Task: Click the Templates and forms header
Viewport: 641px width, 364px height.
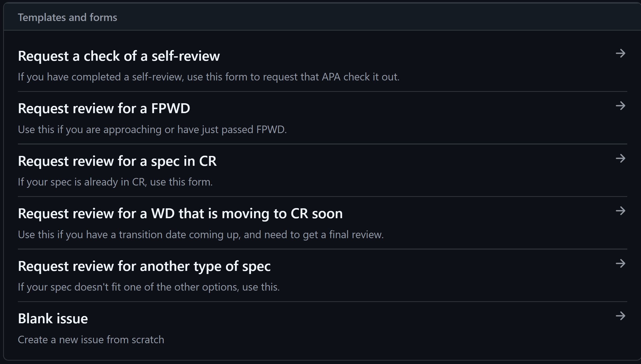Action: pos(67,17)
